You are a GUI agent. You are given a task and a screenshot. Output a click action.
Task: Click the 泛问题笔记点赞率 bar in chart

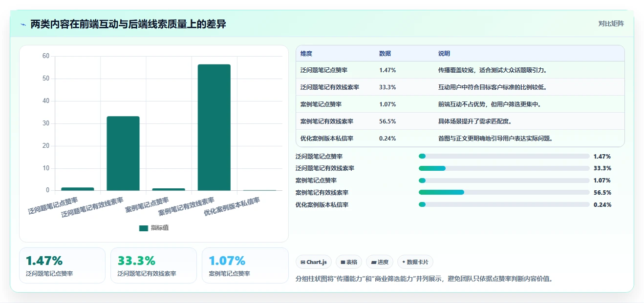pos(78,189)
